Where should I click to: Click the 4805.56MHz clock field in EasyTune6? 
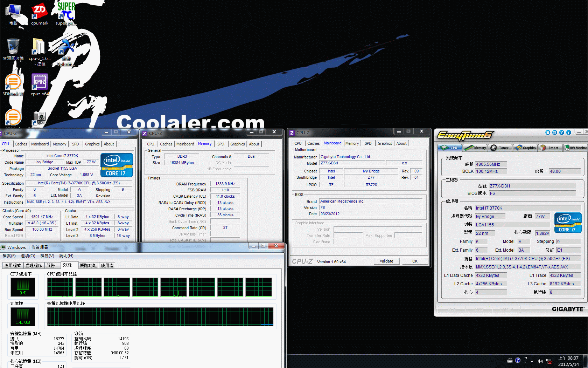pos(491,164)
